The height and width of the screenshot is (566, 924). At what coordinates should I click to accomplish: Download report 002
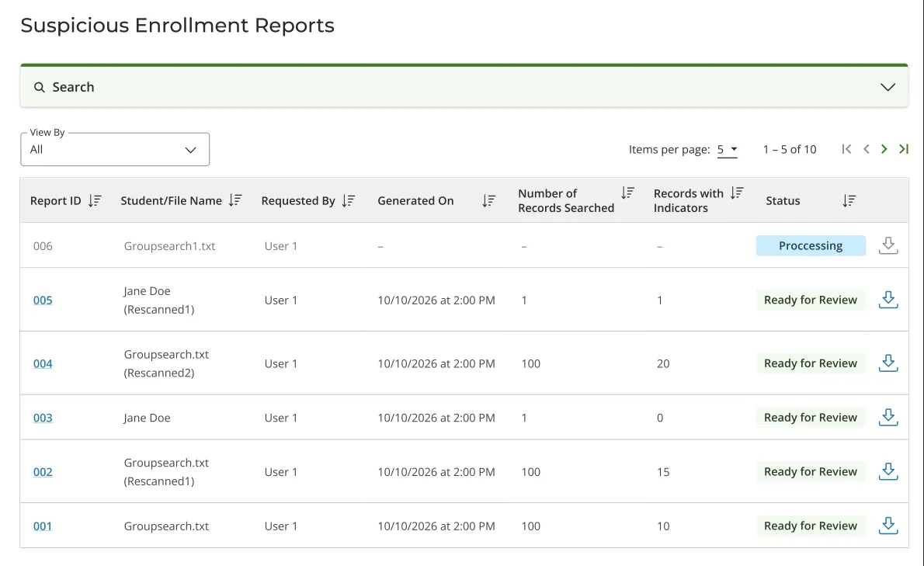[x=888, y=472]
